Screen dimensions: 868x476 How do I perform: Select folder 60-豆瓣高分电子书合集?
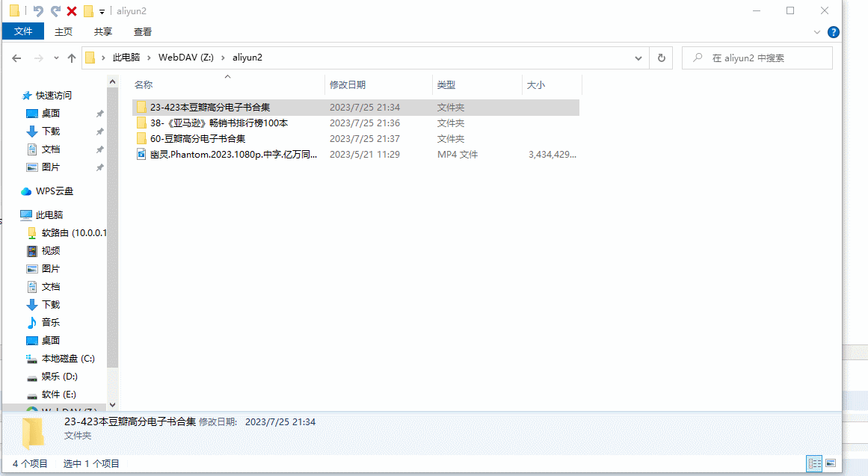coord(356,138)
